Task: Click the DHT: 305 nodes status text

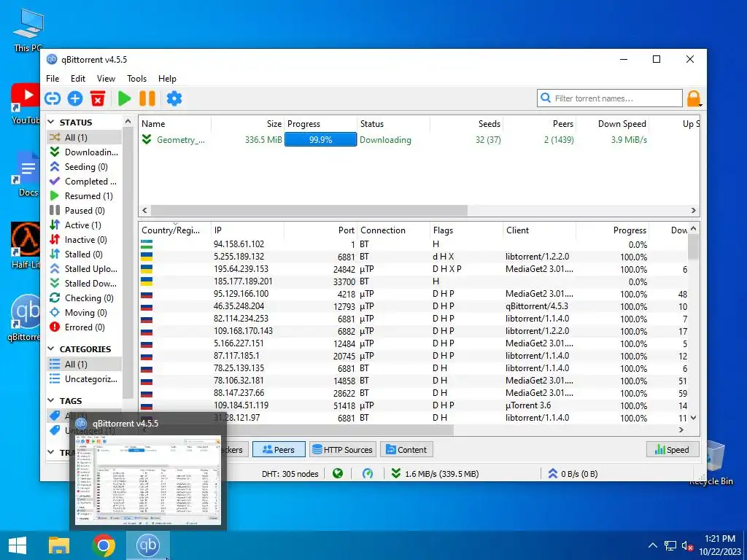Action: (x=290, y=474)
